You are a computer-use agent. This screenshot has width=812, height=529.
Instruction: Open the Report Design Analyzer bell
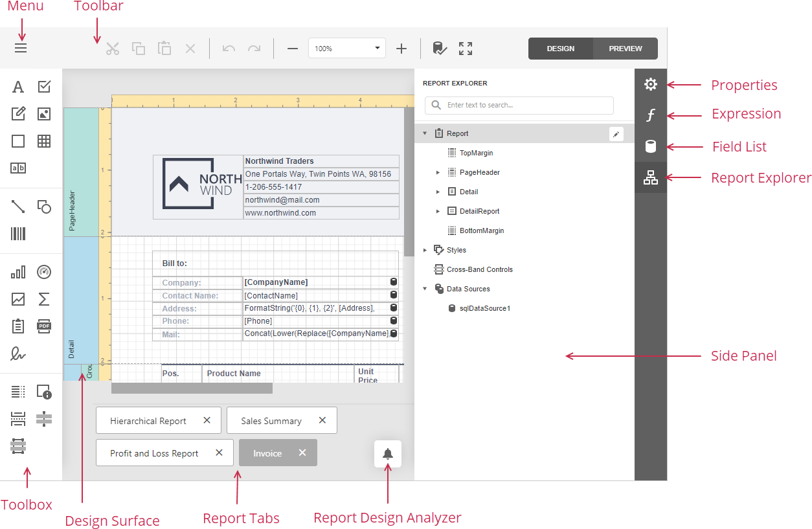[388, 454]
